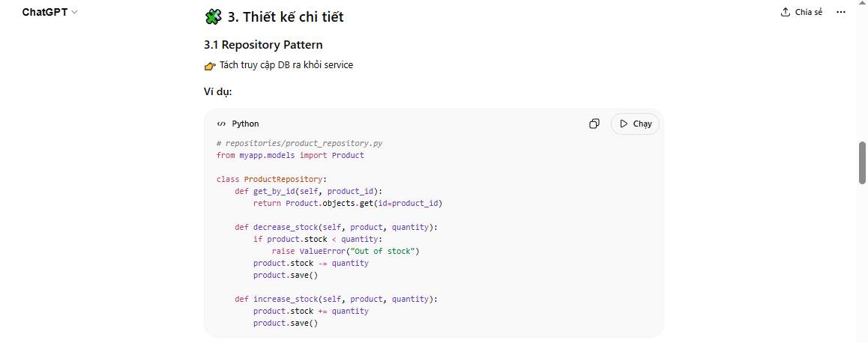This screenshot has width=868, height=343.
Task: Click the 'Tách truy cập DB' description text
Action: [x=286, y=65]
